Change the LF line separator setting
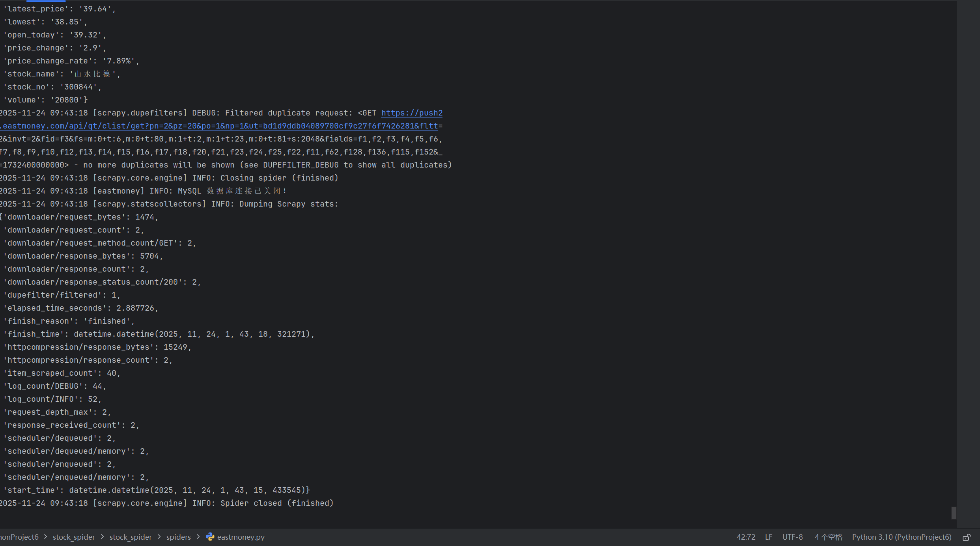The height and width of the screenshot is (546, 980). point(768,537)
